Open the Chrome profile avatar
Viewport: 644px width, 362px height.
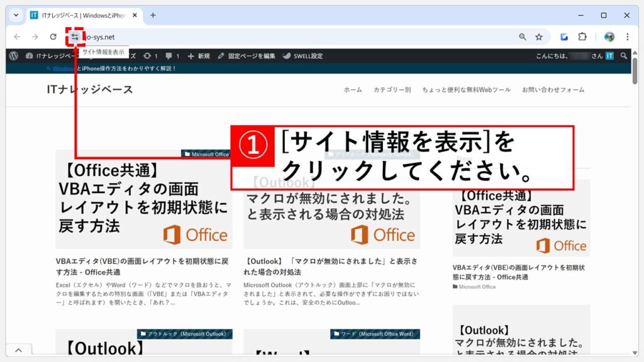609,37
